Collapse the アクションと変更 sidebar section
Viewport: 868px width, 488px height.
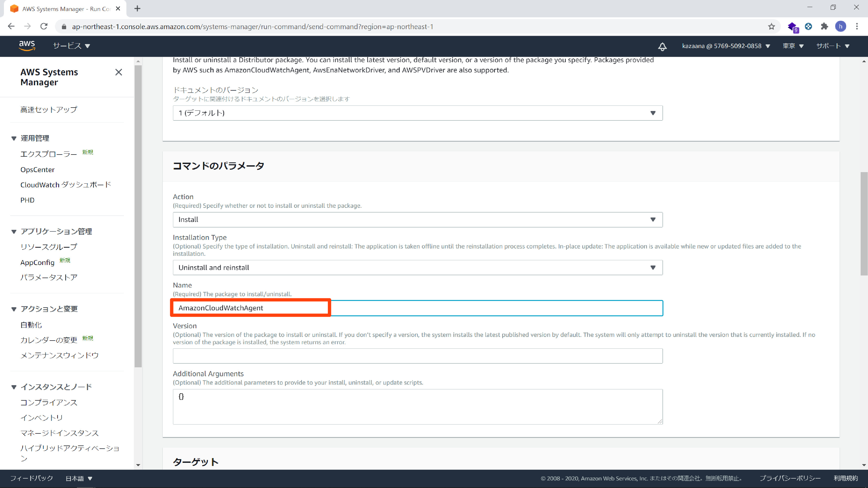click(14, 309)
